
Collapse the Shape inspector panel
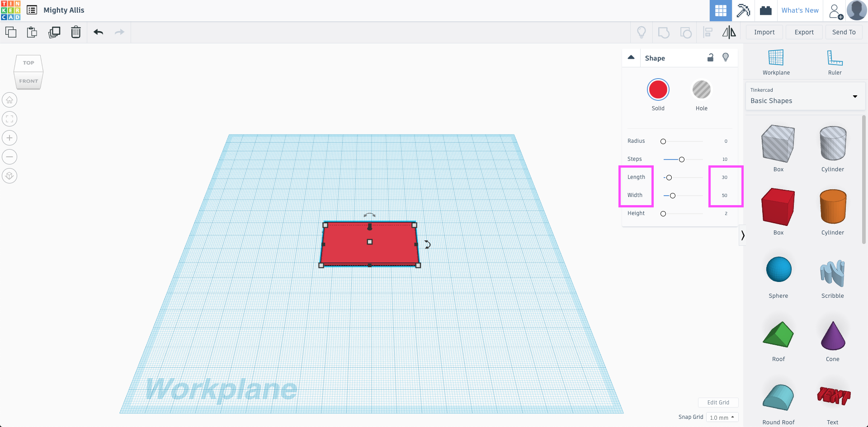click(631, 57)
